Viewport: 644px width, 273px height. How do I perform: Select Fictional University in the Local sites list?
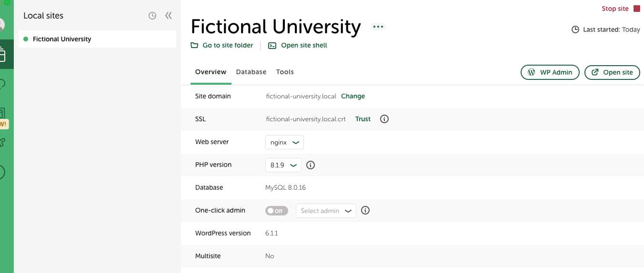(97, 39)
